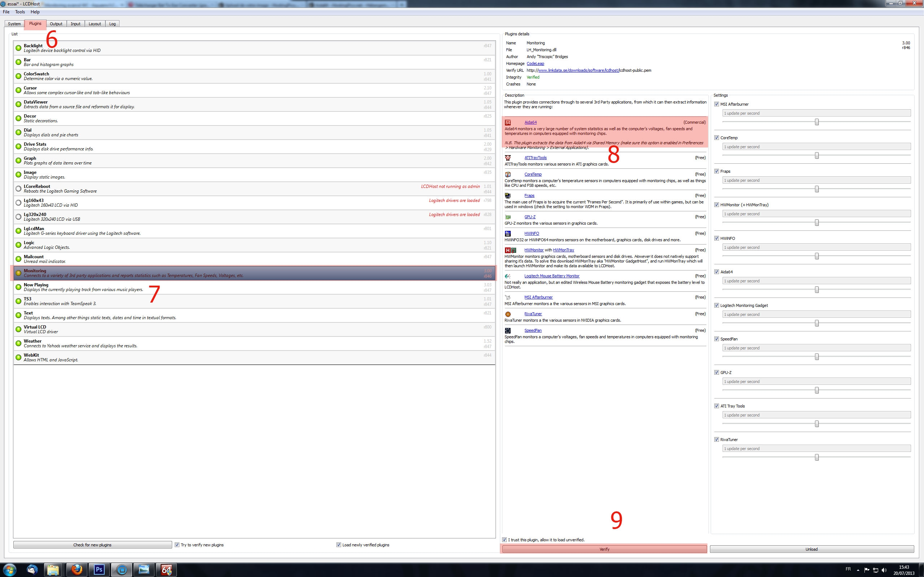This screenshot has width=924, height=577.
Task: Click the ATITrayTools icon
Action: 508,158
